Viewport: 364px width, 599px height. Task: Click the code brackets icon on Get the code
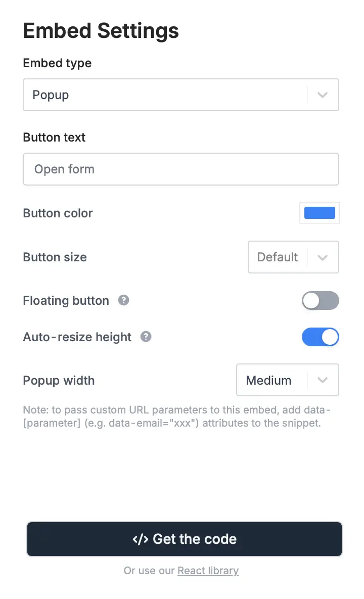[140, 539]
